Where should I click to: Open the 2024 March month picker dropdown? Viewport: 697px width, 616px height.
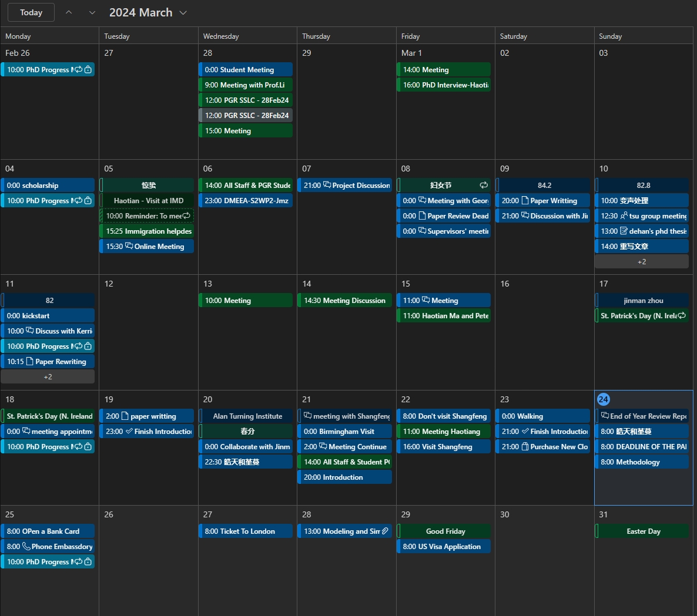pos(148,12)
